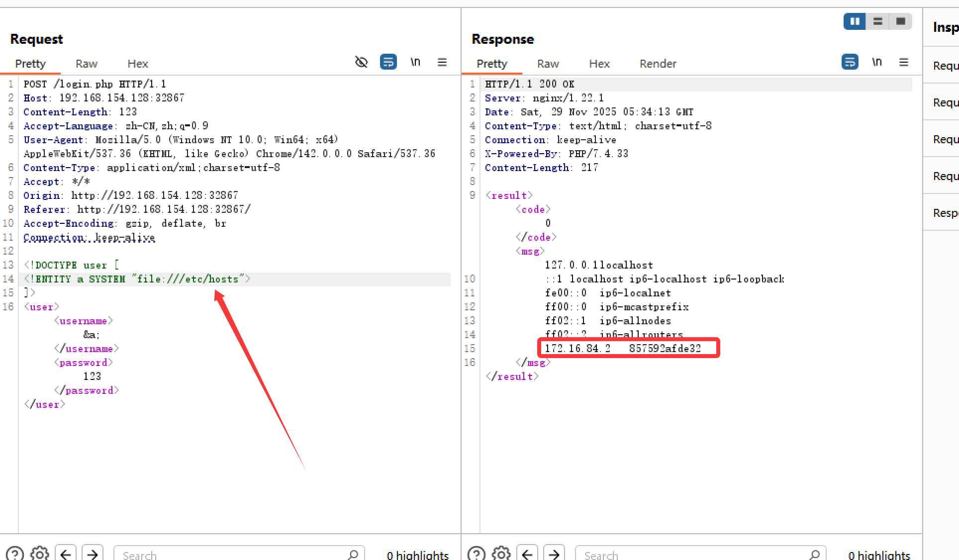Image resolution: width=959 pixels, height=560 pixels.
Task: Toggle word wrap icon in Request pane
Action: (388, 62)
